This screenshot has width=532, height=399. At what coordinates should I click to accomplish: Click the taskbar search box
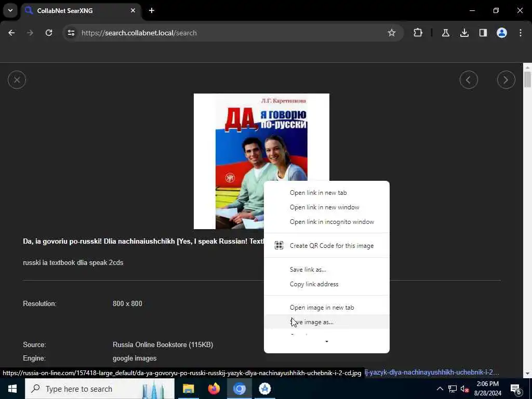tap(100, 389)
